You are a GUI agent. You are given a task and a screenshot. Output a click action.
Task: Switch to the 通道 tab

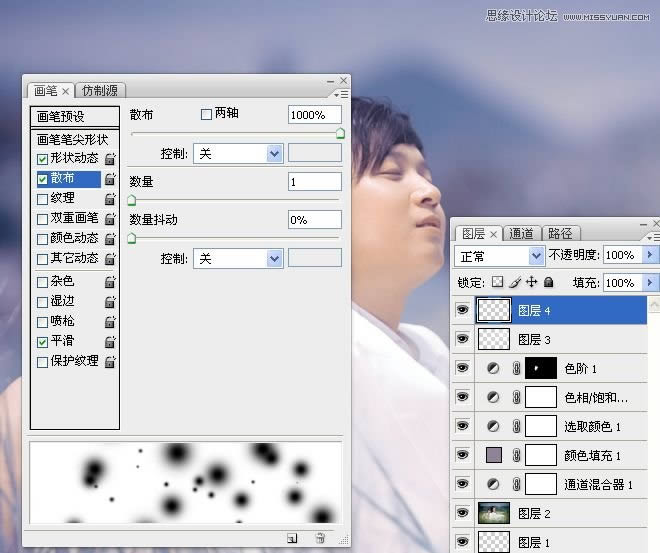(x=521, y=233)
